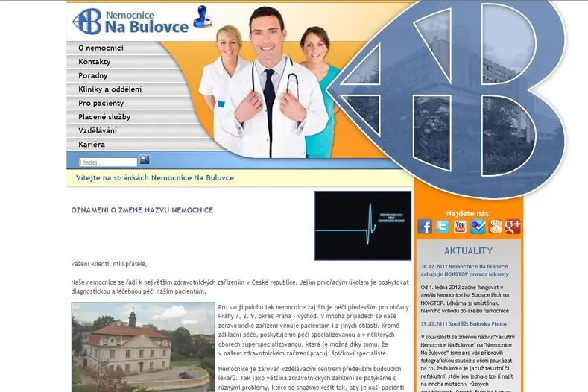Open the Kariéra menu item

[92, 145]
